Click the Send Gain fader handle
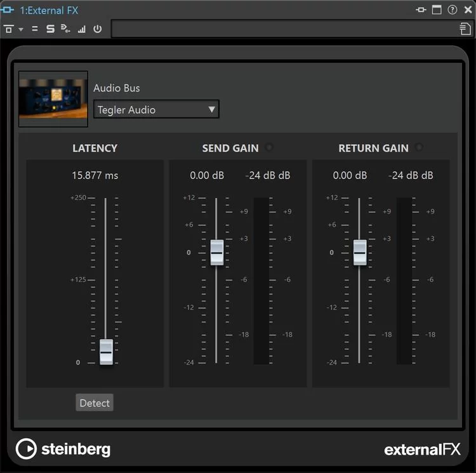 [217, 252]
